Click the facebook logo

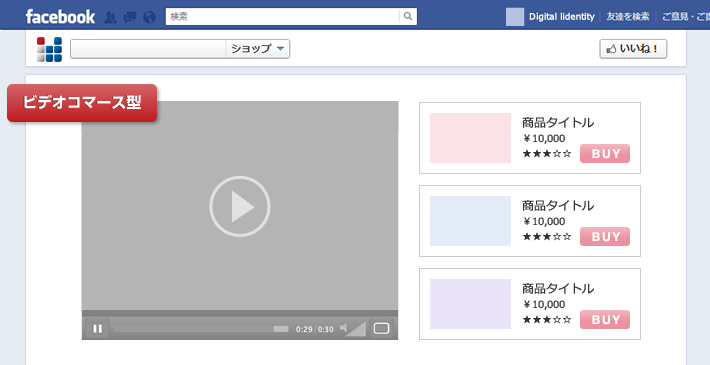(x=60, y=17)
